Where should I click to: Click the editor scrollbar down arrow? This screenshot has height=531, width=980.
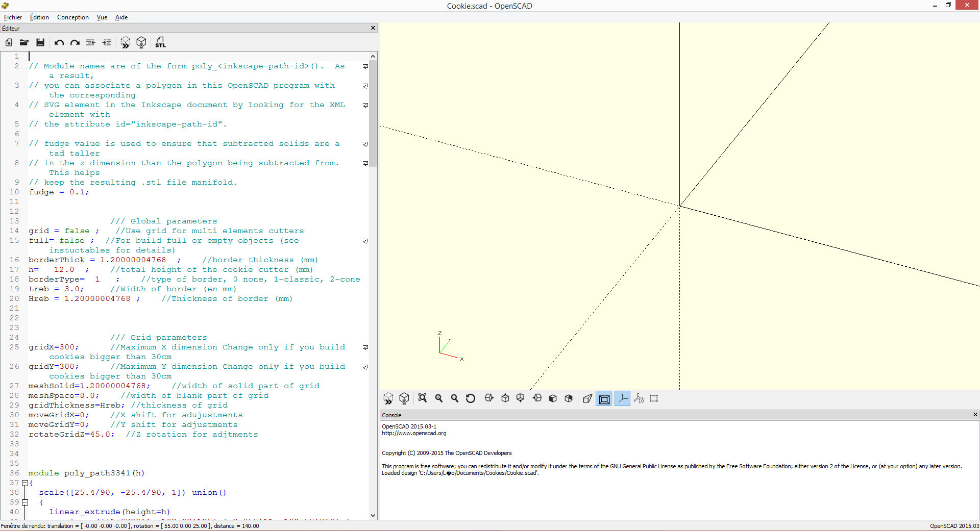[x=373, y=515]
